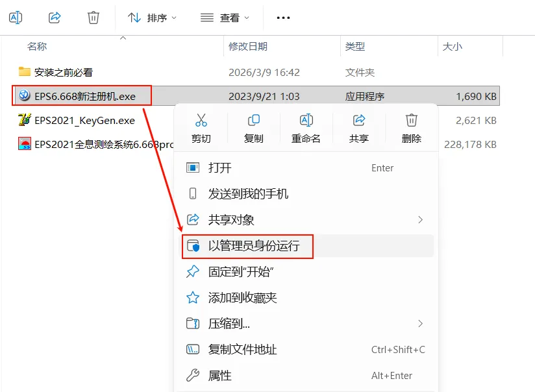
Task: Select the EPS2021_KeyGen.exe file
Action: coord(84,121)
